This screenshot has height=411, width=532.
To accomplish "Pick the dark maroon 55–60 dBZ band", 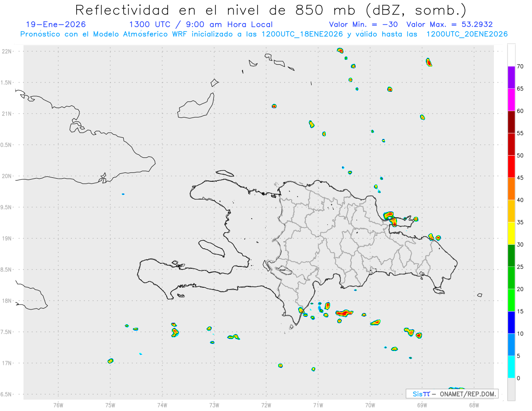I will tap(511, 122).
